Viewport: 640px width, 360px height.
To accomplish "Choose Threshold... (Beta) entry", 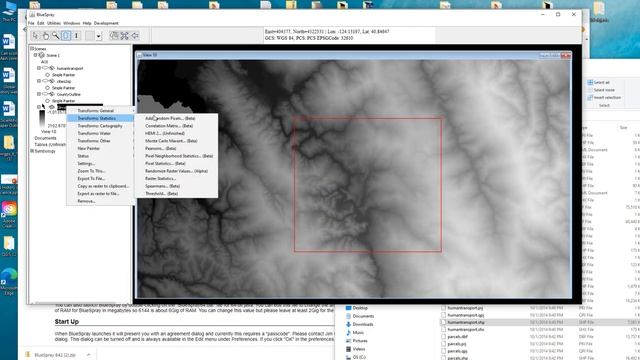I will click(176, 194).
